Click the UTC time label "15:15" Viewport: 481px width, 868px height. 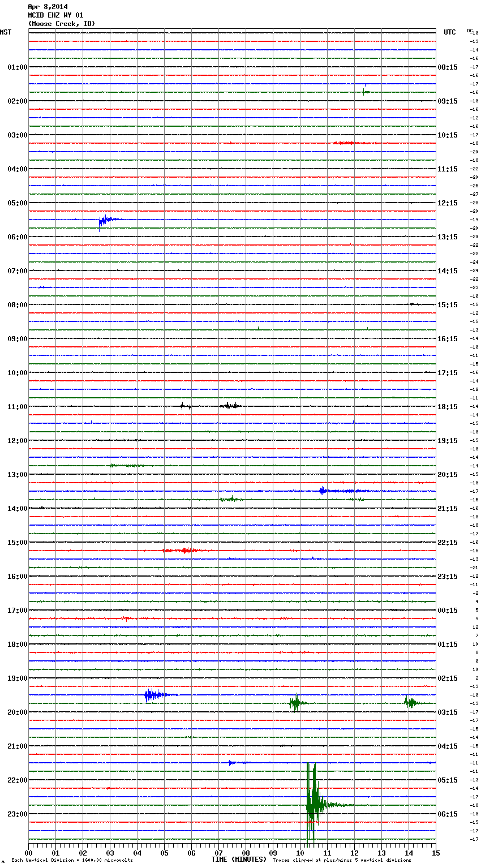pos(448,305)
